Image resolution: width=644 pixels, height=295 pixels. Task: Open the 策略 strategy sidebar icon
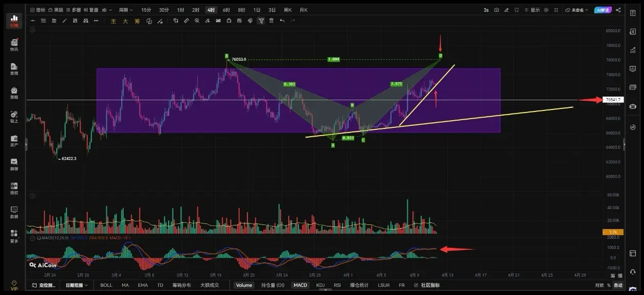point(14,93)
